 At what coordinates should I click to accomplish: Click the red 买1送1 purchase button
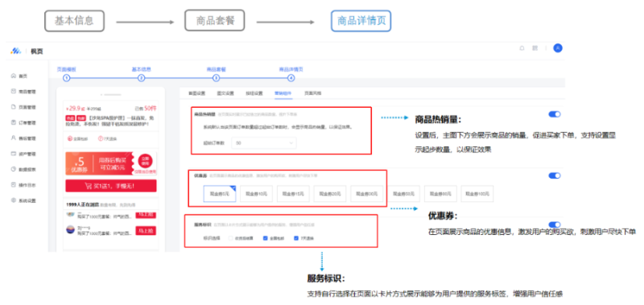[111, 186]
